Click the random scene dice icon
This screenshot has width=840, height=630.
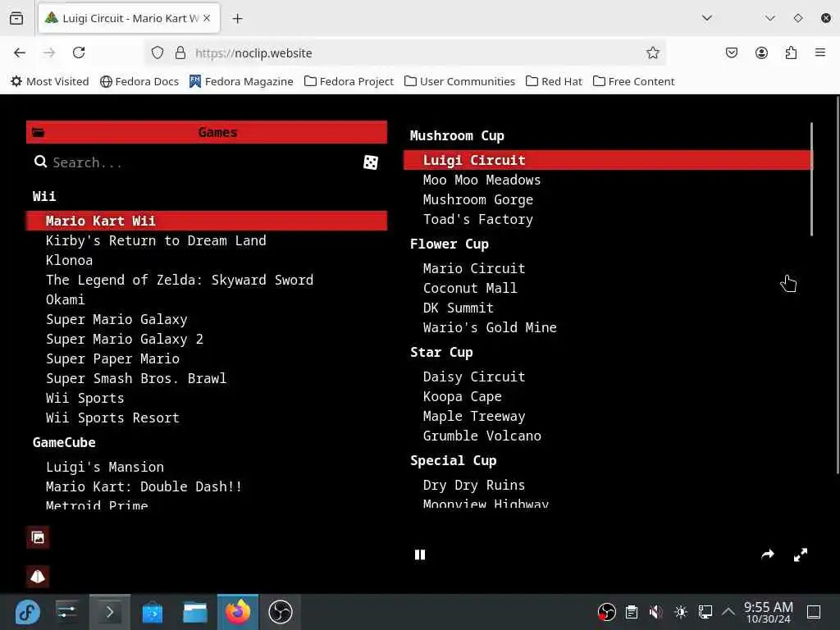click(x=370, y=162)
